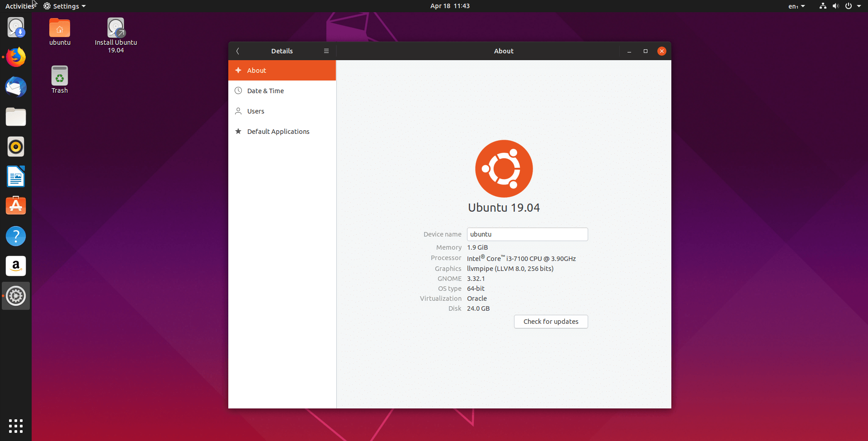Open Default Applications panel
Viewport: 868px width, 441px height.
click(282, 132)
